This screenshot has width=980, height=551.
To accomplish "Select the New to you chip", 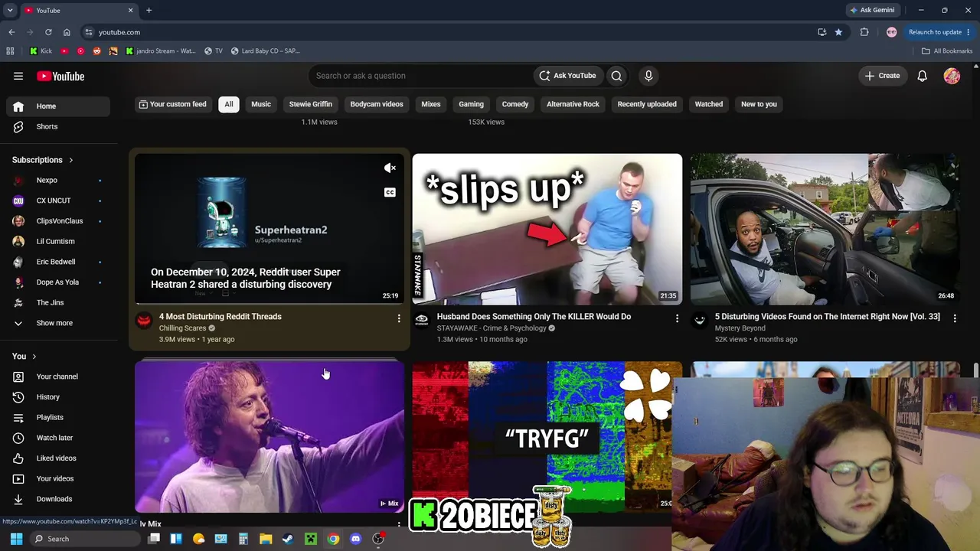I will (759, 104).
